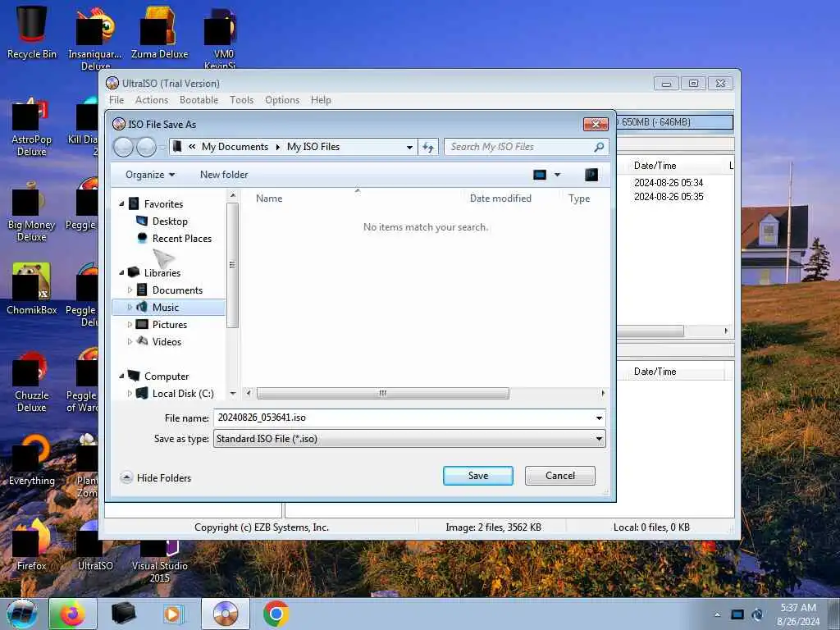
Task: Click the forward navigation arrow in Save dialog
Action: 146,147
